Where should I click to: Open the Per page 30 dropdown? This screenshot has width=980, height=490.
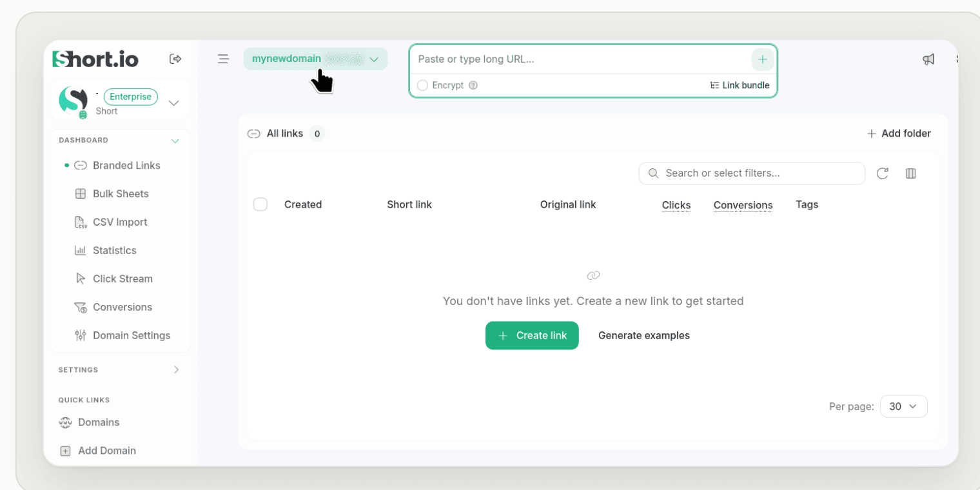(903, 406)
